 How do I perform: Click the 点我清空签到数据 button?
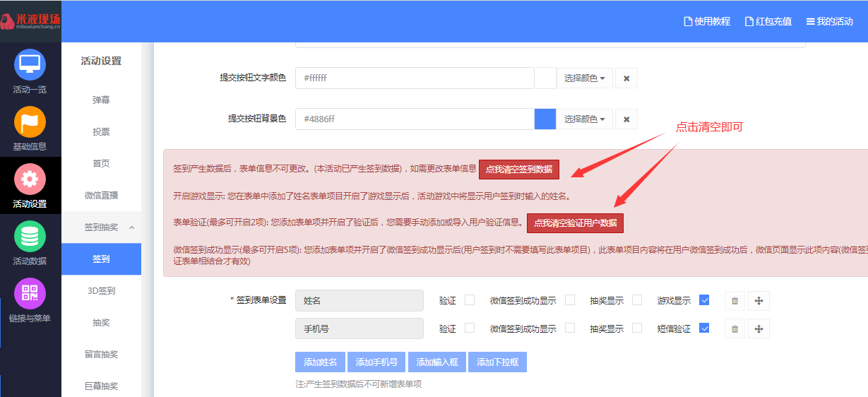coord(518,170)
